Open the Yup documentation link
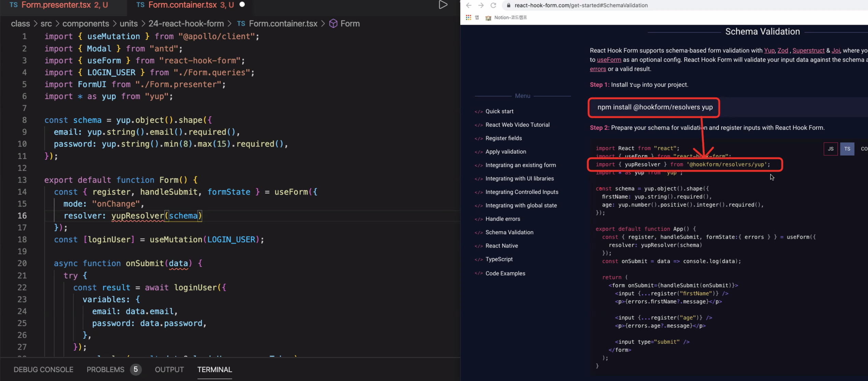The width and height of the screenshot is (868, 381). tap(769, 51)
